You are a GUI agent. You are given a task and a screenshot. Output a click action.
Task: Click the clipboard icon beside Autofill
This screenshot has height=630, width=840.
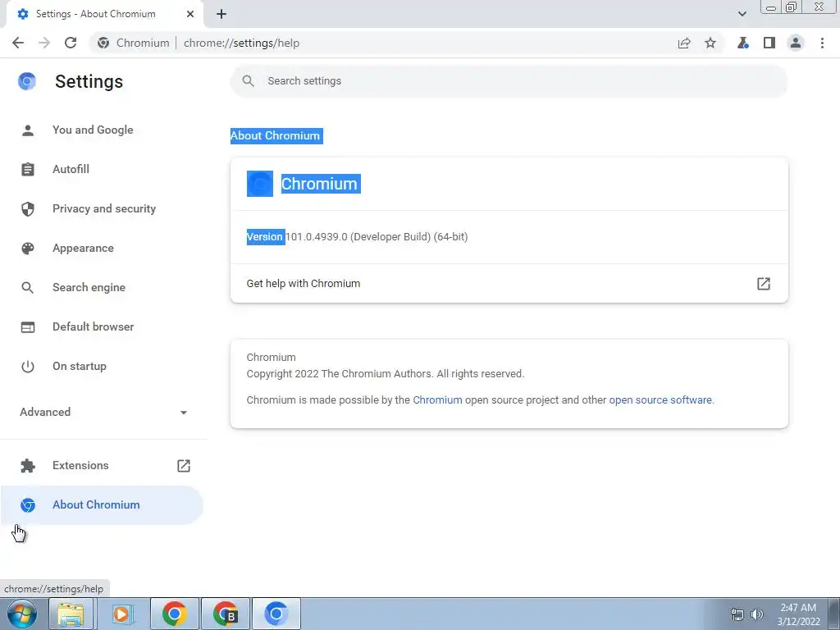[27, 169]
